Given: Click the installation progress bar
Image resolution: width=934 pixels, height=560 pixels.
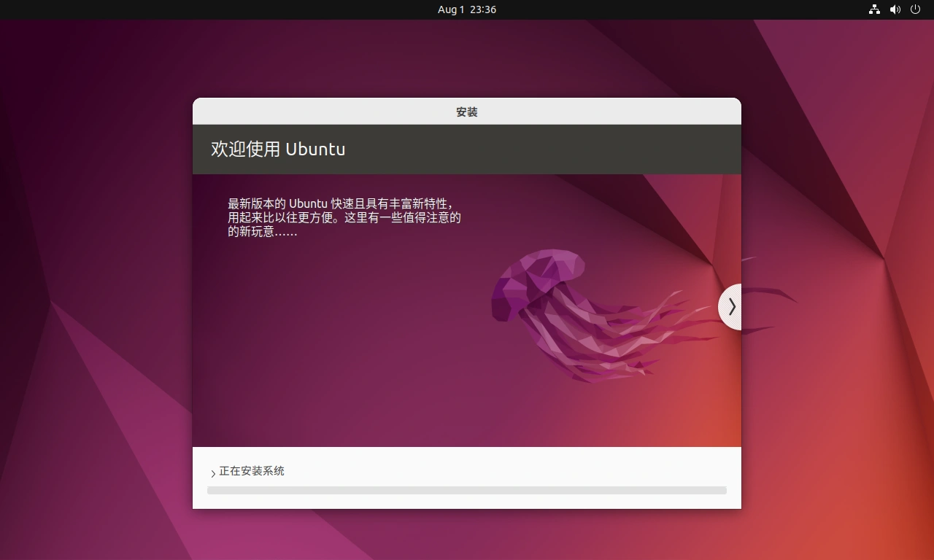Looking at the screenshot, I should [x=467, y=491].
